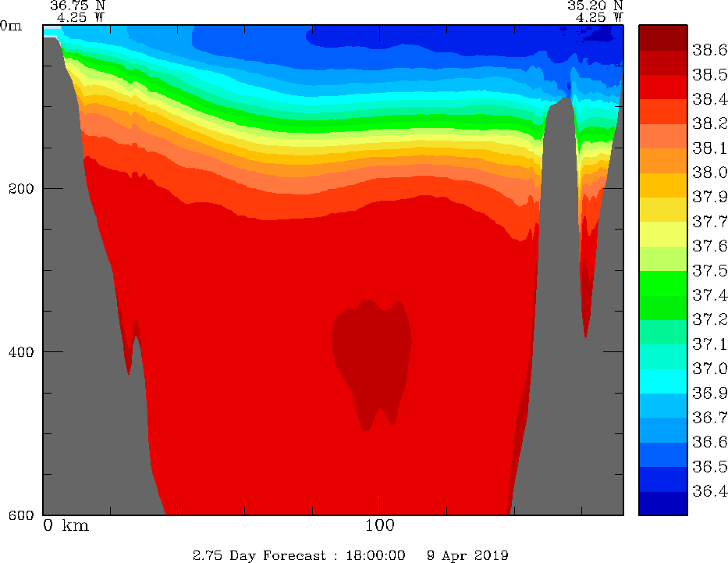The height and width of the screenshot is (563, 728).
Task: Click the 4.25 W label under 35.20 N
Action: [600, 18]
